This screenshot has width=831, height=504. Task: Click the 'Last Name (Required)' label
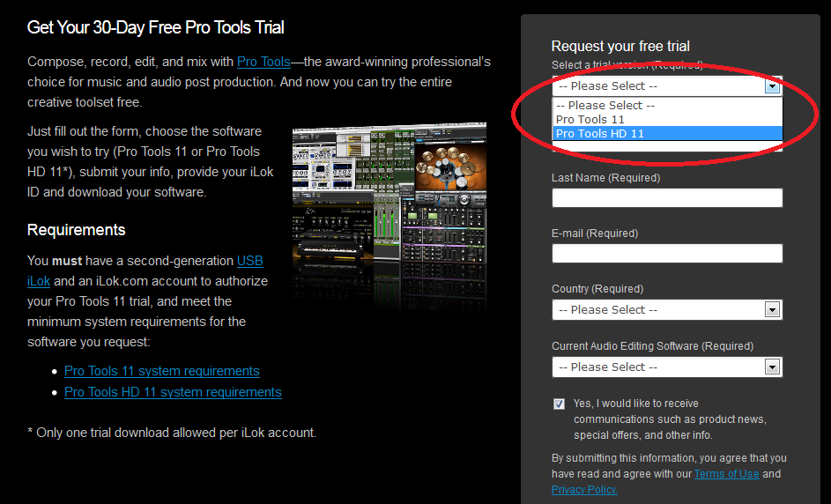click(x=605, y=177)
